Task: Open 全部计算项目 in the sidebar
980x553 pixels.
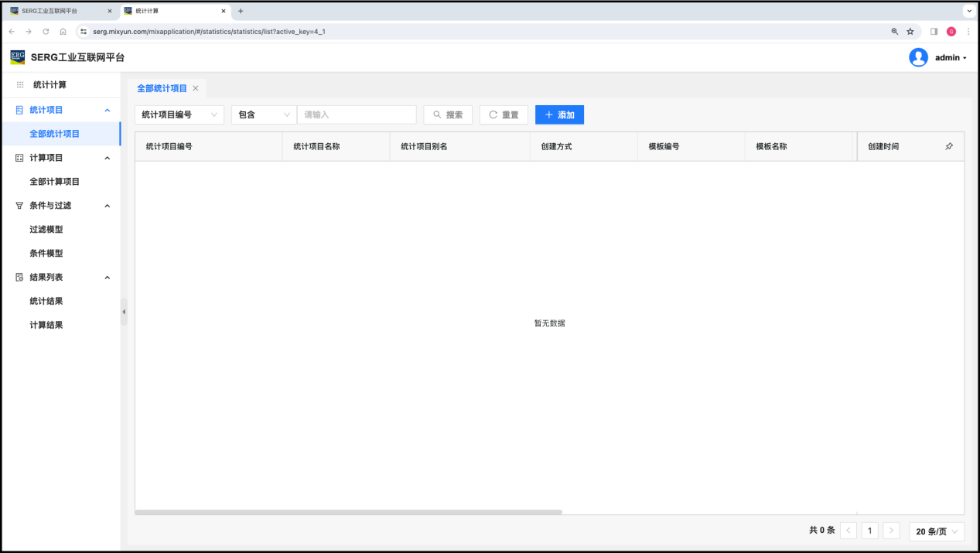Action: point(55,182)
